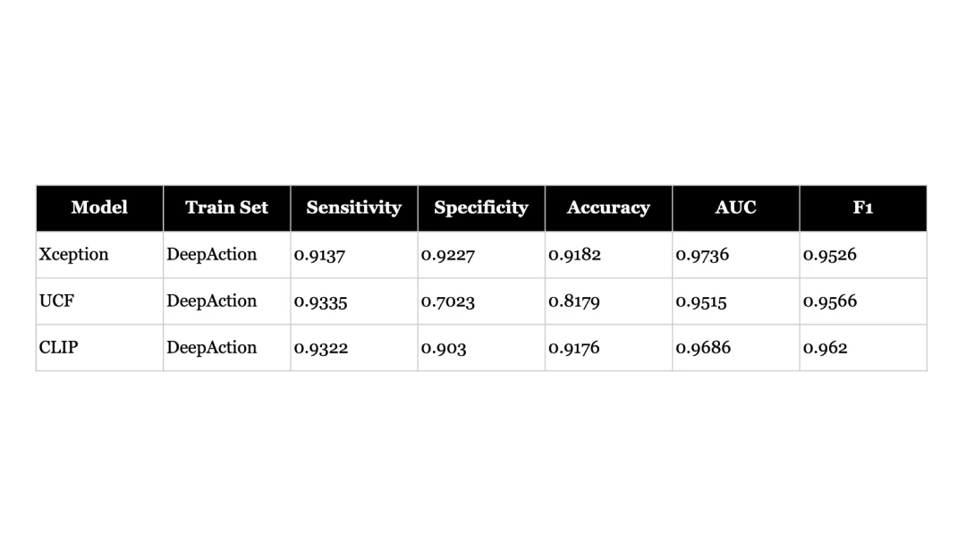Click the Accuracy header cell
966x560 pixels.
point(608,208)
